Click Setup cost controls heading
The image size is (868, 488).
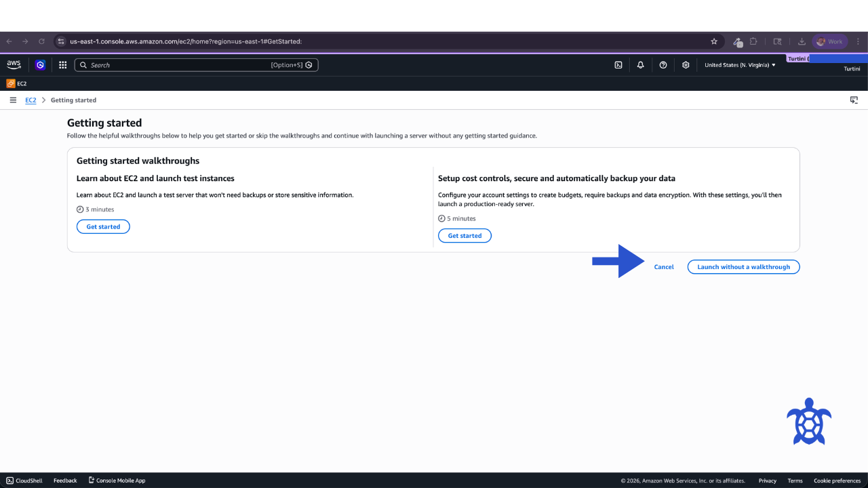(557, 178)
